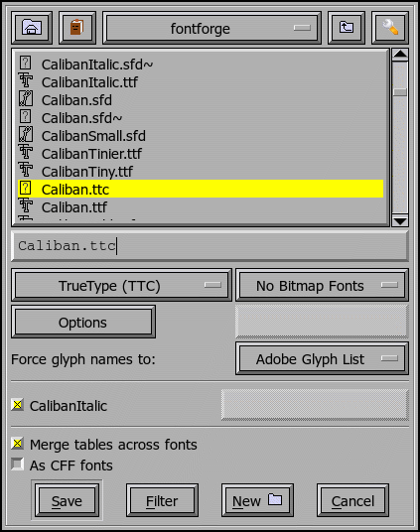
Task: Open the Adobe Glyph List dropdown
Action: [322, 358]
